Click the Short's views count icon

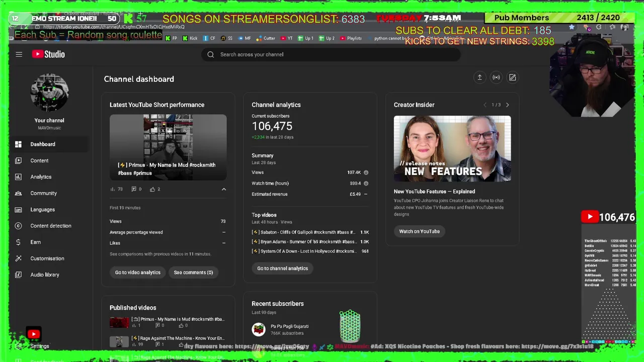[x=113, y=189]
